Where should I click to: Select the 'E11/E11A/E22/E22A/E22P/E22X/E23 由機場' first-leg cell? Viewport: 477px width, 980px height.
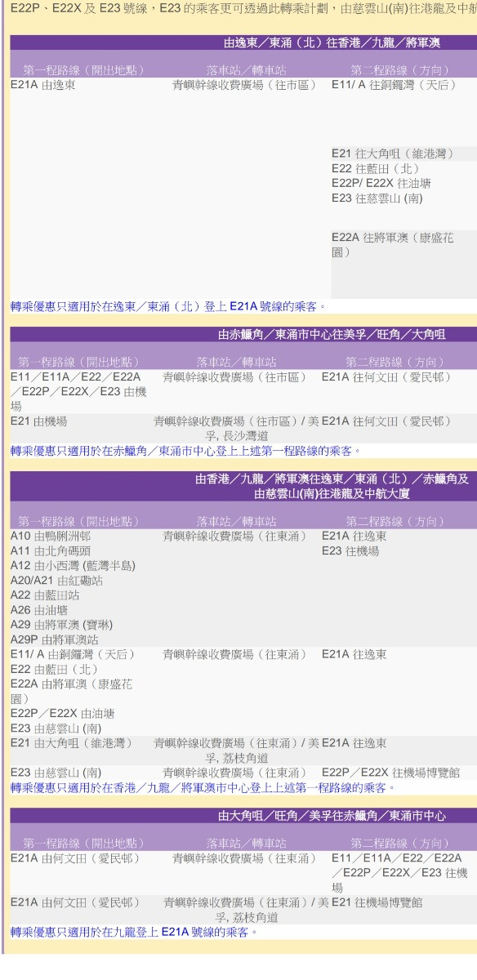coord(78,390)
